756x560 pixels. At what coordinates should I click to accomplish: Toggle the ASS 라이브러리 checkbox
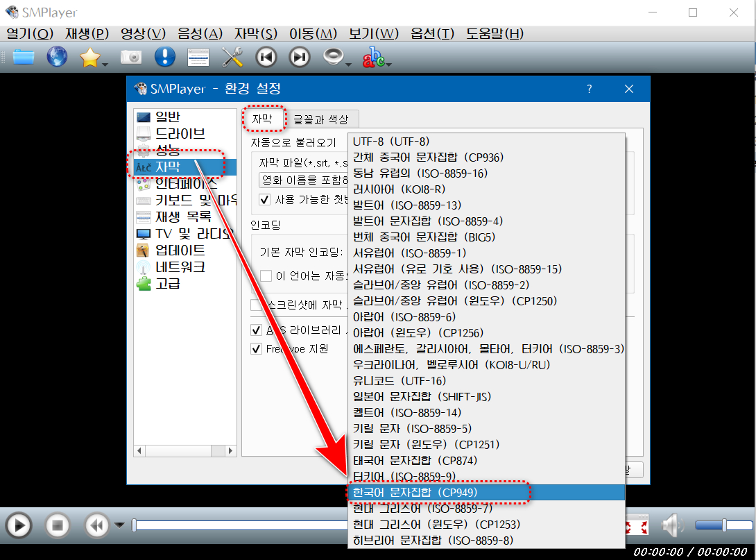point(257,330)
